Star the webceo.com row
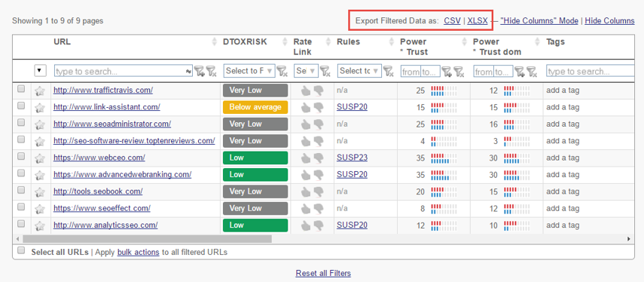 click(39, 158)
